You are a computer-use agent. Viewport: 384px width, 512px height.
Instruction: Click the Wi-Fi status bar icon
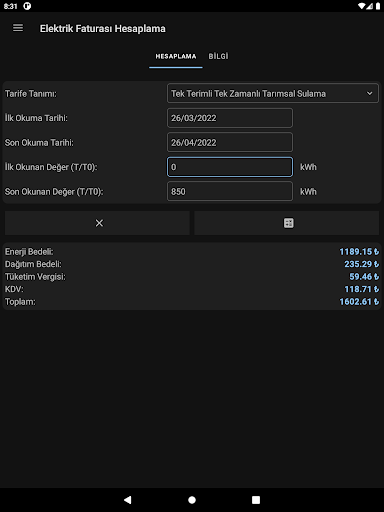[x=362, y=6]
